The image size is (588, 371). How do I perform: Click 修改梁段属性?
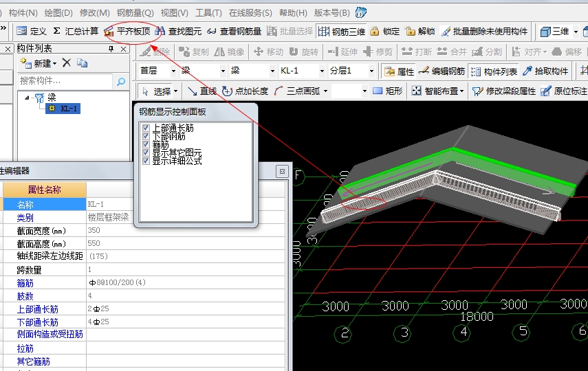point(504,91)
